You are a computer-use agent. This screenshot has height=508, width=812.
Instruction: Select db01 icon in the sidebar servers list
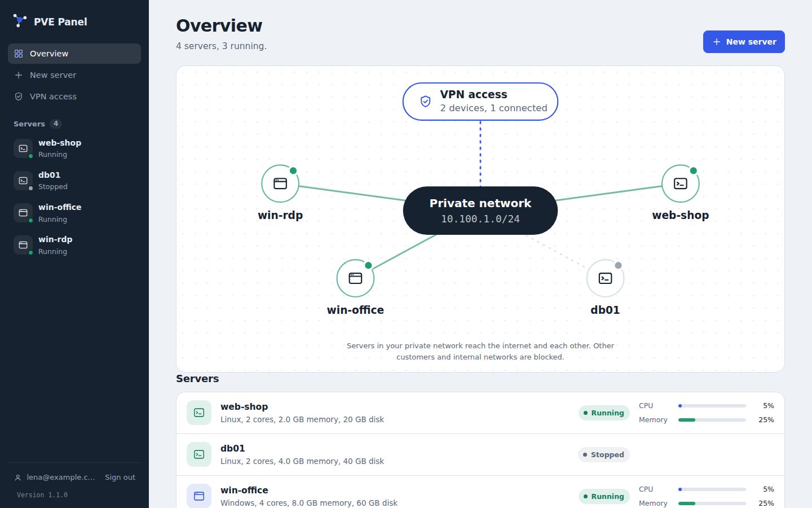(23, 181)
